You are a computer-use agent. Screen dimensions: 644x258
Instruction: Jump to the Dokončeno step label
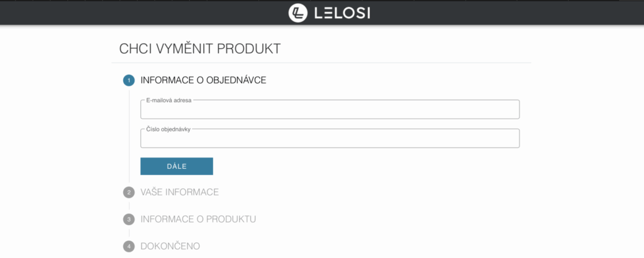[170, 247]
